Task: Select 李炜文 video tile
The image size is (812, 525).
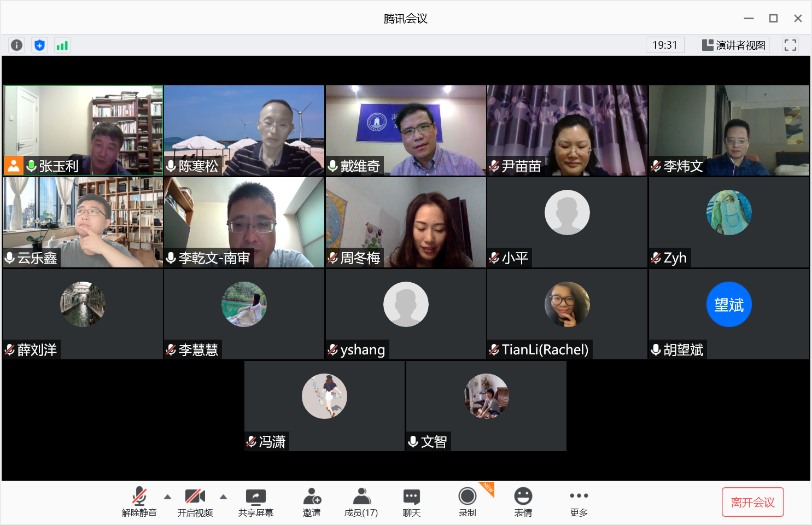Action: (729, 130)
